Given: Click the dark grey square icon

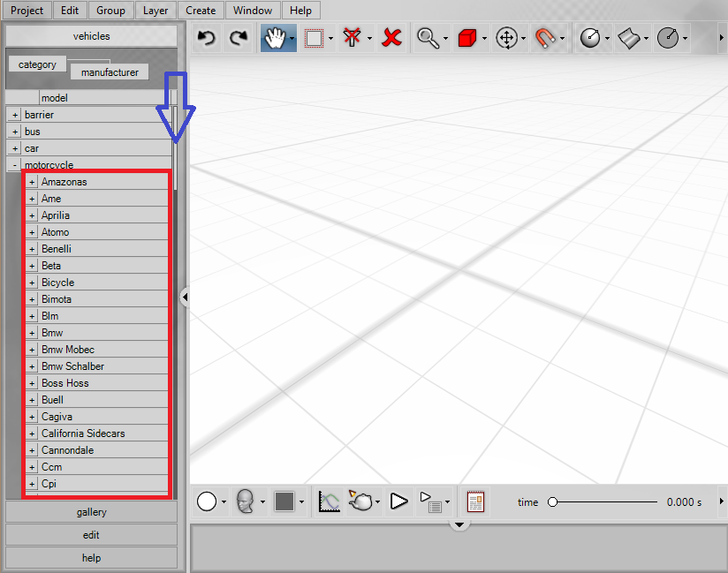Looking at the screenshot, I should coord(284,501).
